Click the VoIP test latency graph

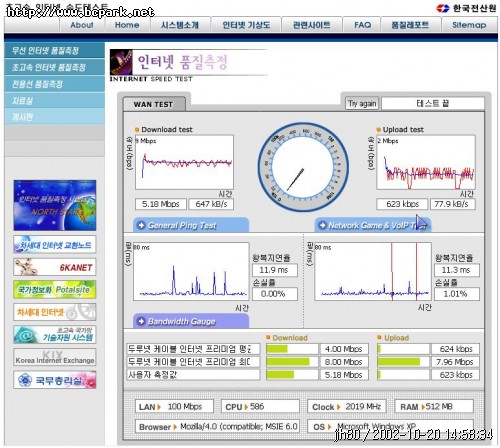(373, 271)
